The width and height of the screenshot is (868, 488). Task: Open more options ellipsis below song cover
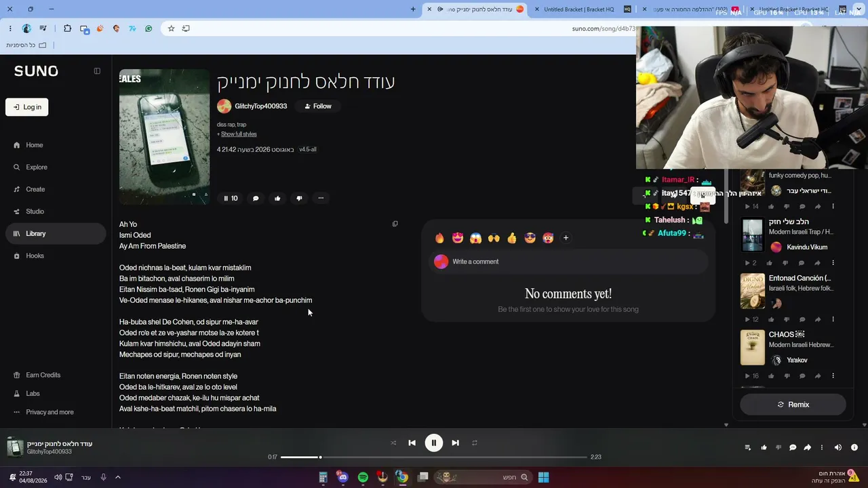[x=321, y=199]
